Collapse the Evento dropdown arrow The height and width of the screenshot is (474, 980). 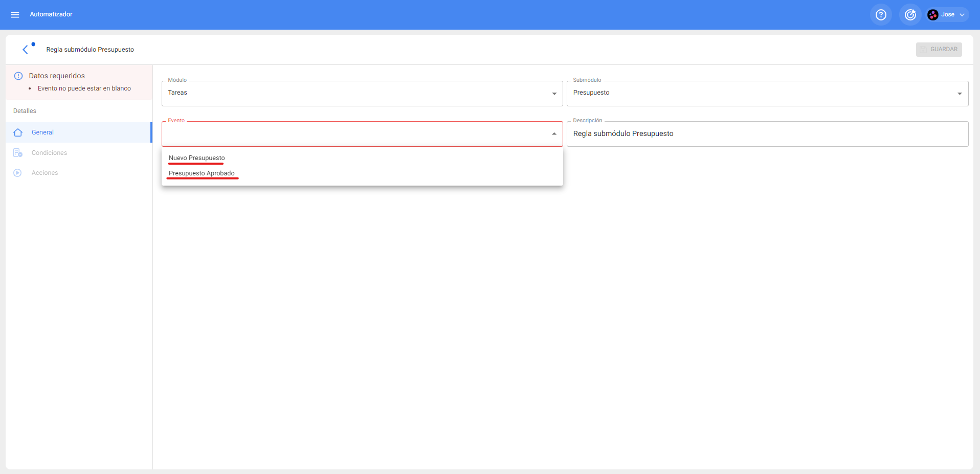[x=554, y=134]
